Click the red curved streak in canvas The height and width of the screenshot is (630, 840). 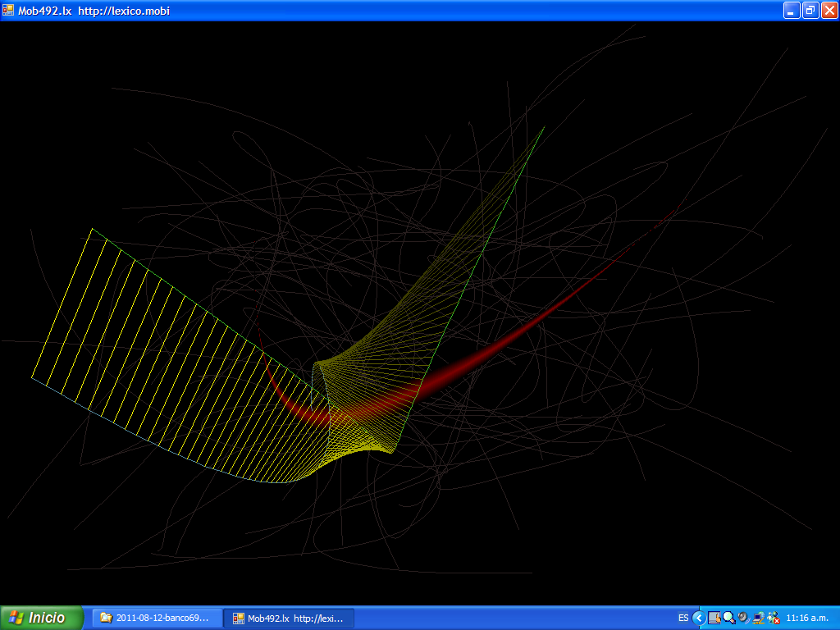509,345
